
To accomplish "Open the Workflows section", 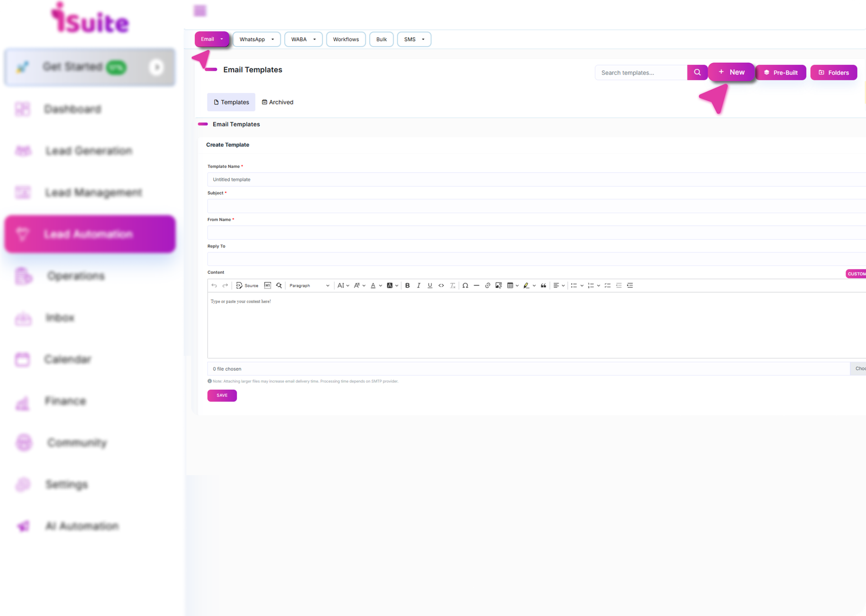I will tap(346, 39).
